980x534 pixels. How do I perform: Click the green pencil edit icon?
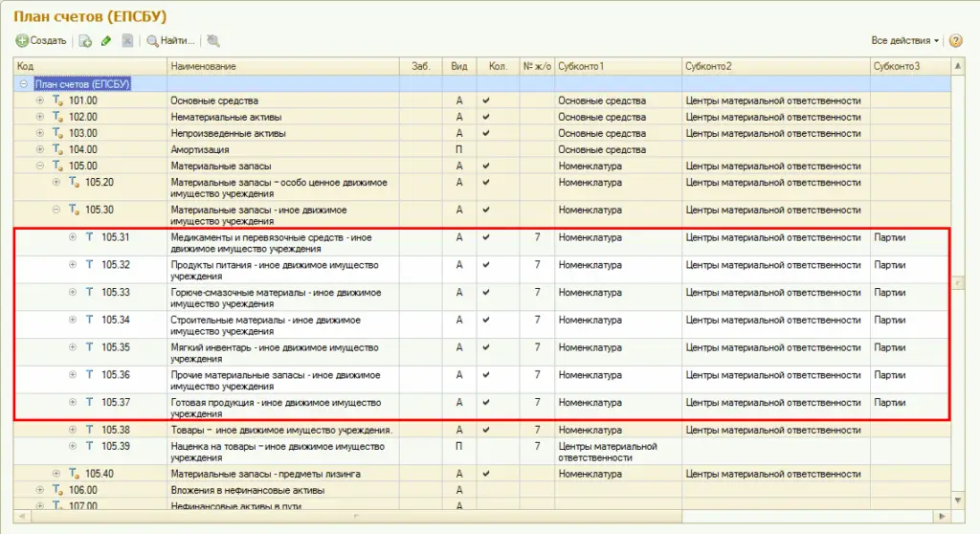[106, 40]
